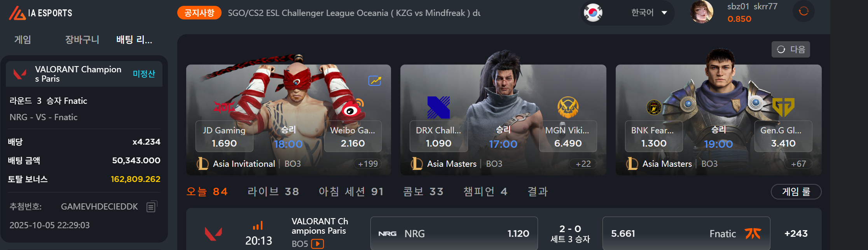The image size is (868, 250).
Task: Select the 콤보 33 tab
Action: coord(423,191)
